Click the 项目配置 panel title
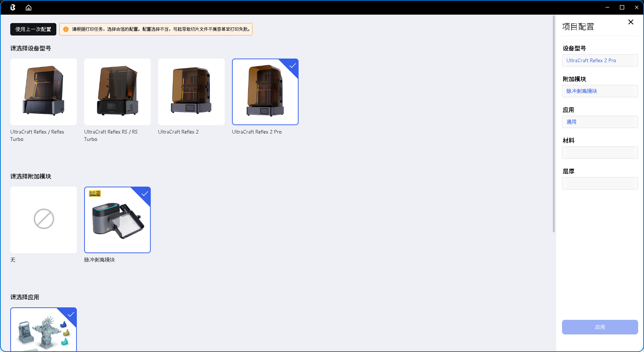The image size is (644, 352). [x=578, y=27]
